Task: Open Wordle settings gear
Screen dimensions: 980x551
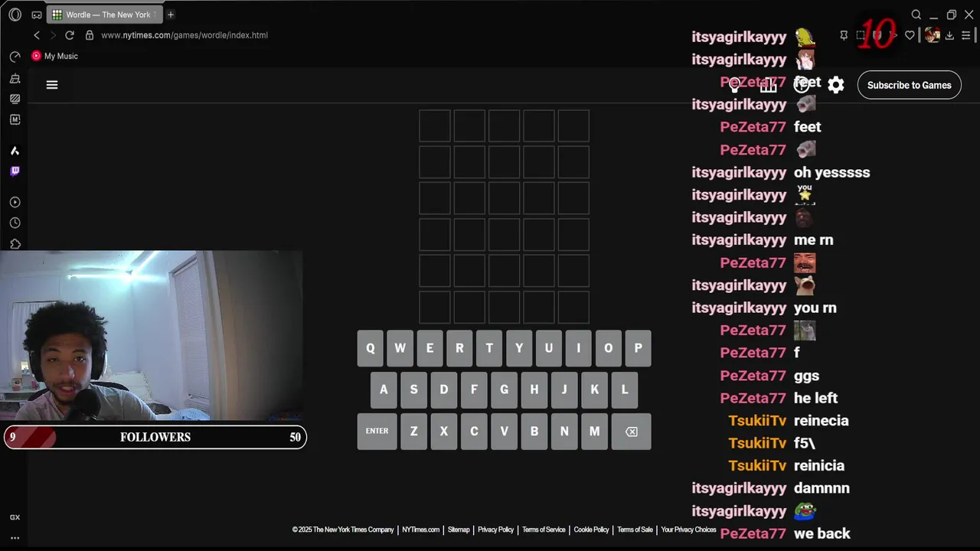Action: click(836, 85)
